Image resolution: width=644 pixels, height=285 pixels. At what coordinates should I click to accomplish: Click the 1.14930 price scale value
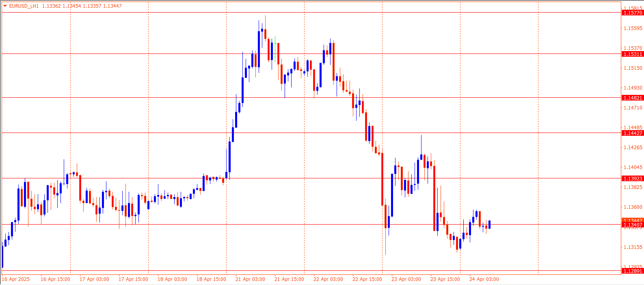tap(633, 88)
